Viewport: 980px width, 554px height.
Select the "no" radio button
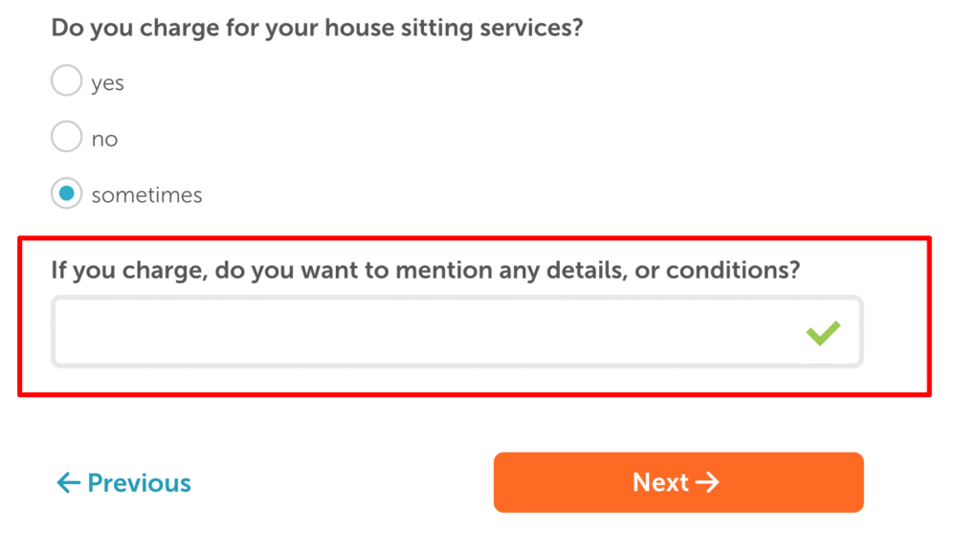click(x=66, y=137)
